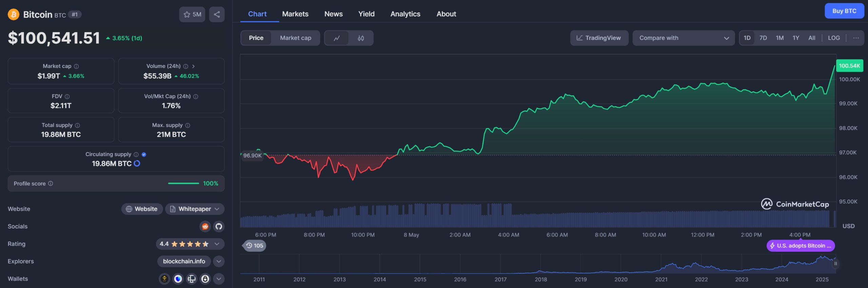The image size is (868, 288).
Task: Open the padlock wallet icon
Action: pyautogui.click(x=205, y=279)
